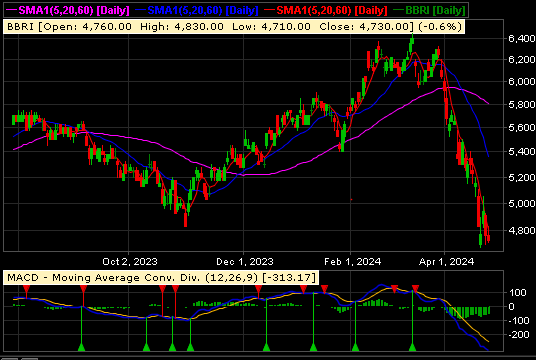Click the Apr 1, 2024 date label
The height and width of the screenshot is (360, 536).
(446, 262)
